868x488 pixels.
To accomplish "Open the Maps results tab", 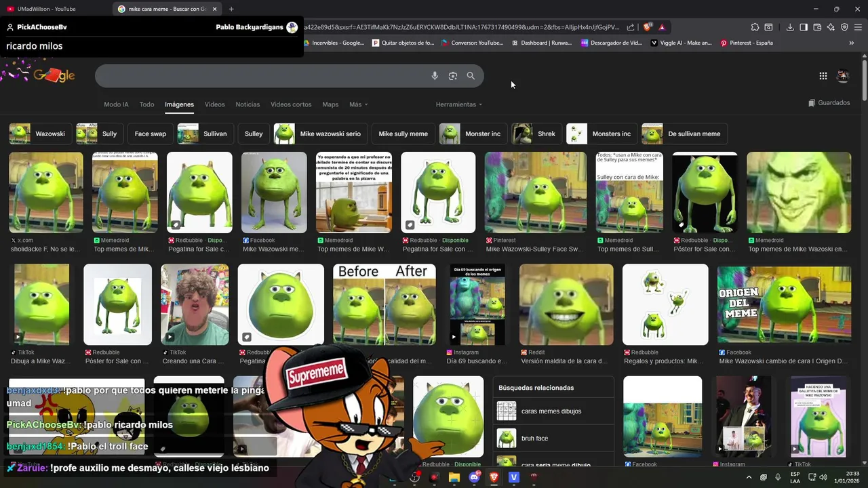I will pyautogui.click(x=330, y=104).
